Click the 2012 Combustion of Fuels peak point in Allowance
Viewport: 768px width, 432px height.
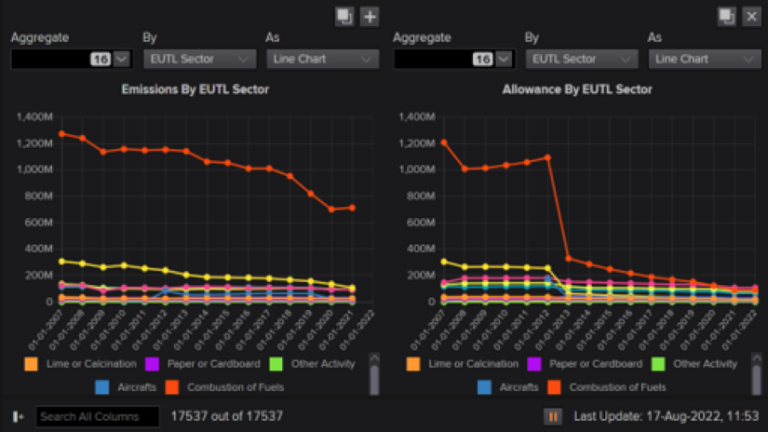tap(548, 158)
